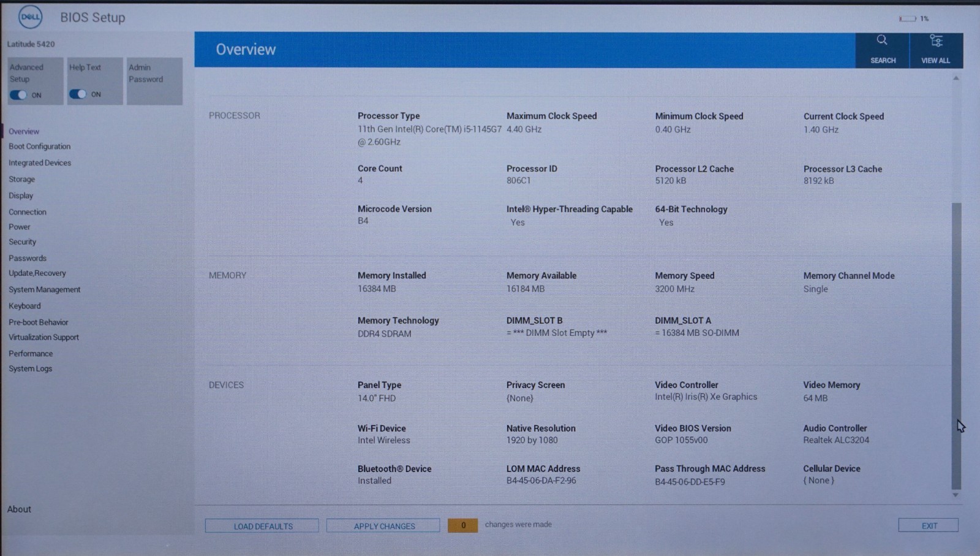Click DIMM_SLOT A 16384 MB SO-DIMM value
Image resolution: width=980 pixels, height=556 pixels.
(x=697, y=333)
